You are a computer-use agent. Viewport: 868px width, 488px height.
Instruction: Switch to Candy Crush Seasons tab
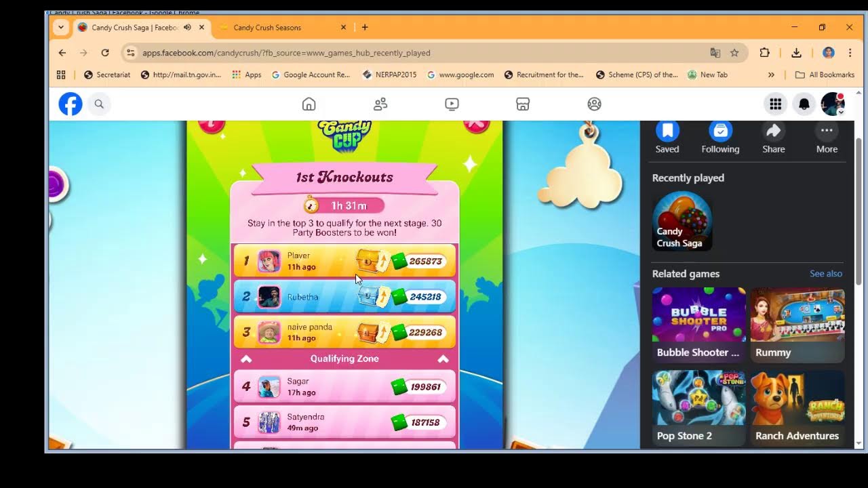pyautogui.click(x=267, y=27)
